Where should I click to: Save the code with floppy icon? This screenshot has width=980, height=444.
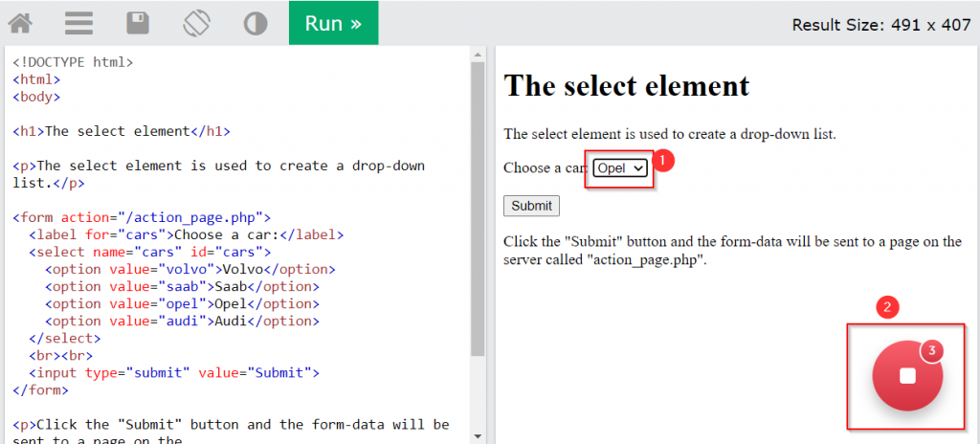click(138, 24)
